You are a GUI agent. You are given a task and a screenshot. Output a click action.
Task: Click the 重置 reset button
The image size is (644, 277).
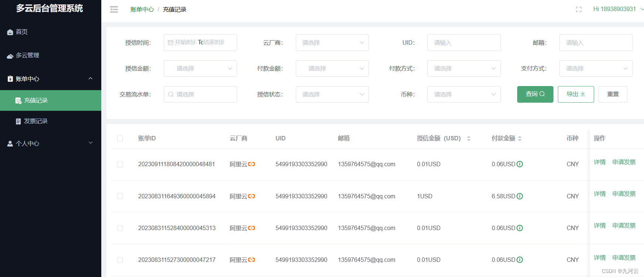(613, 94)
